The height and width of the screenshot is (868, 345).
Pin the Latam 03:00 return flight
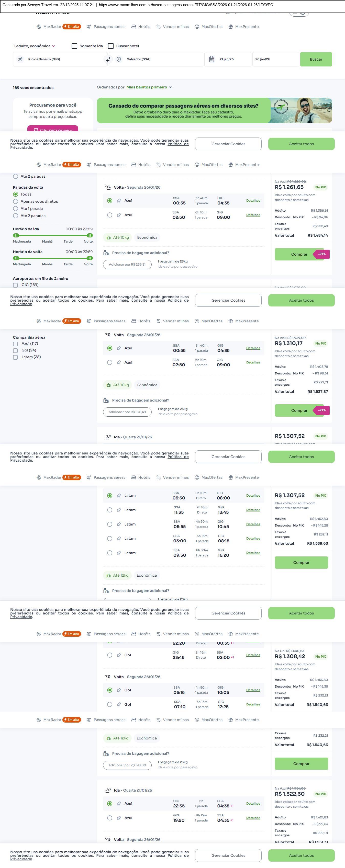(119, 539)
